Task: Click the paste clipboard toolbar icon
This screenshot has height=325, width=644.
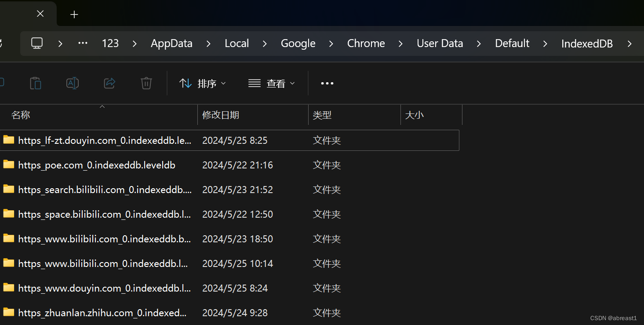Action: 36,83
